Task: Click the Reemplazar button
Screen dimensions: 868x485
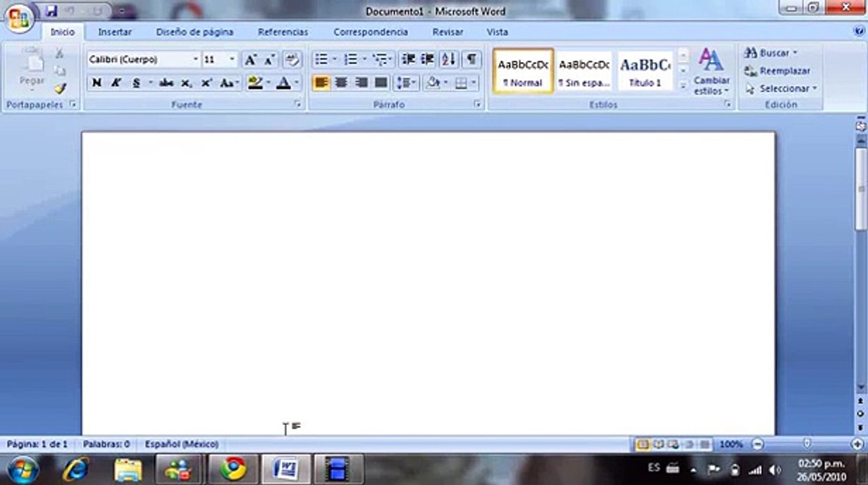Action: click(778, 71)
